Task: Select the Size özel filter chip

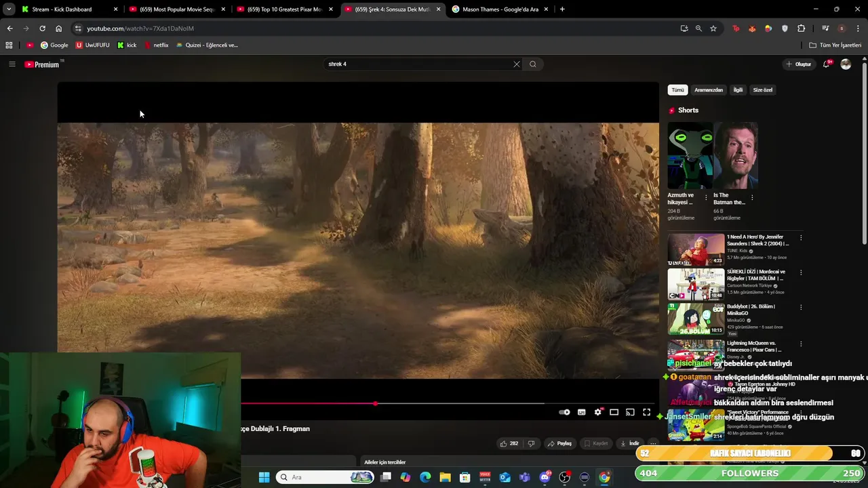Action: [763, 90]
